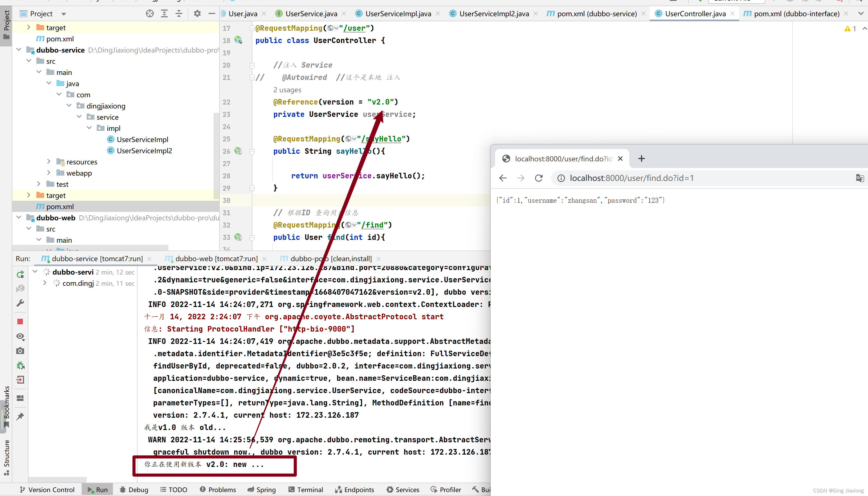
Task: Click the gutter bean icon on line 18
Action: click(238, 40)
